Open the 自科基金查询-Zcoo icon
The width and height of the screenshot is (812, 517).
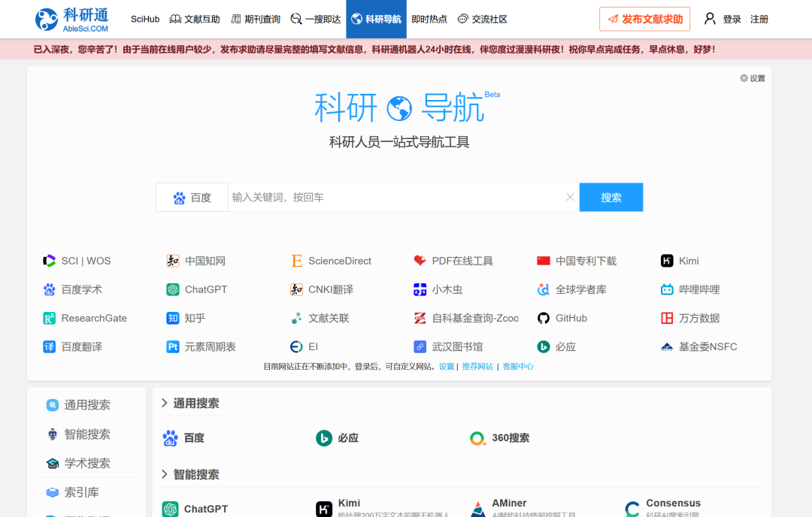420,319
